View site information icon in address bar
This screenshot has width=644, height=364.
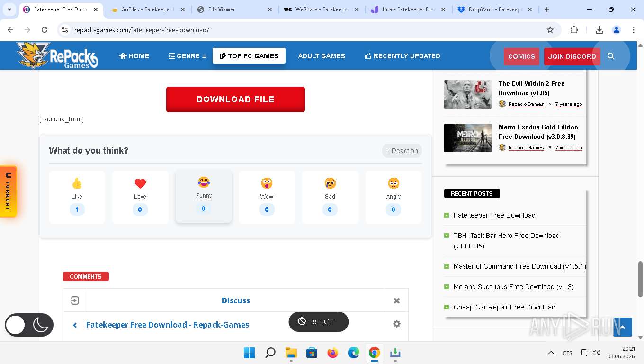point(65,30)
